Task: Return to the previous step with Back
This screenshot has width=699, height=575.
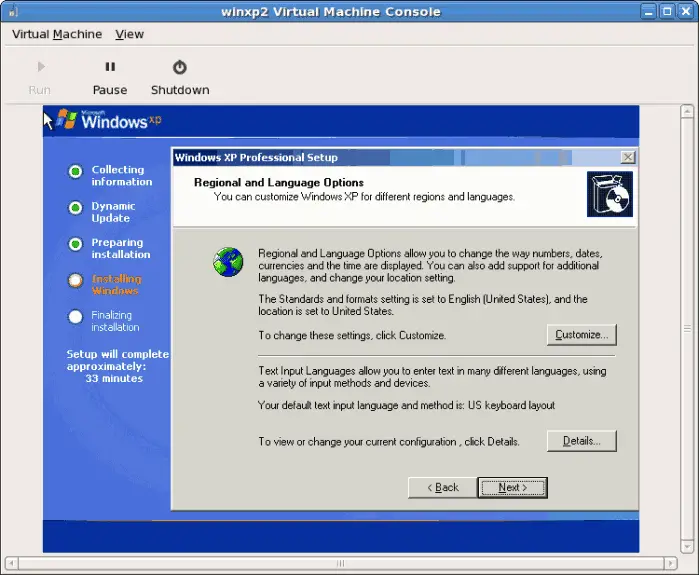Action: coord(442,487)
